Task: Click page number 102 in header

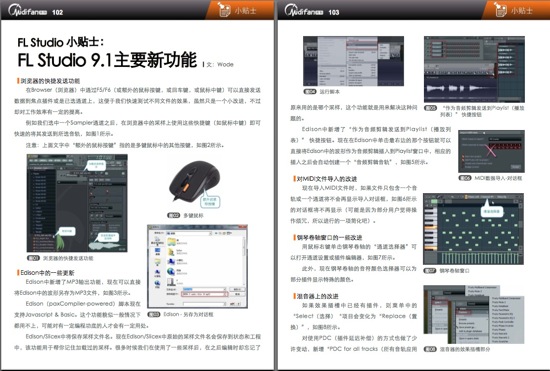Action: click(x=57, y=12)
